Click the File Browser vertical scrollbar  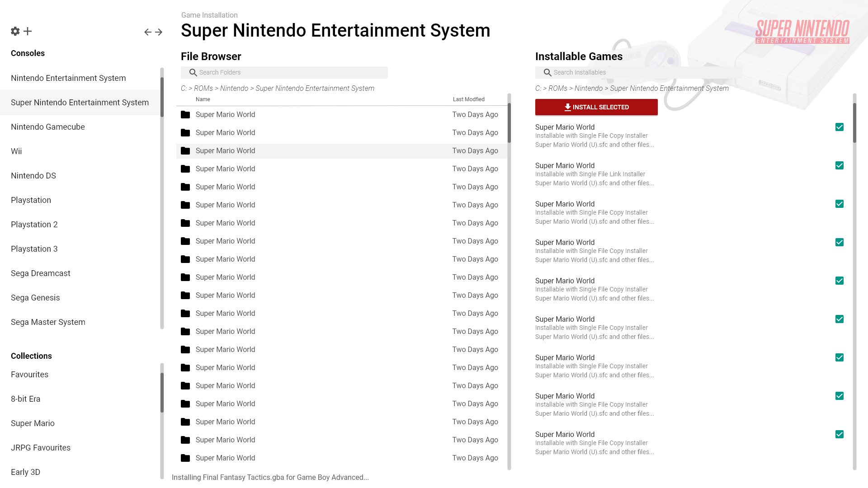coord(509,123)
